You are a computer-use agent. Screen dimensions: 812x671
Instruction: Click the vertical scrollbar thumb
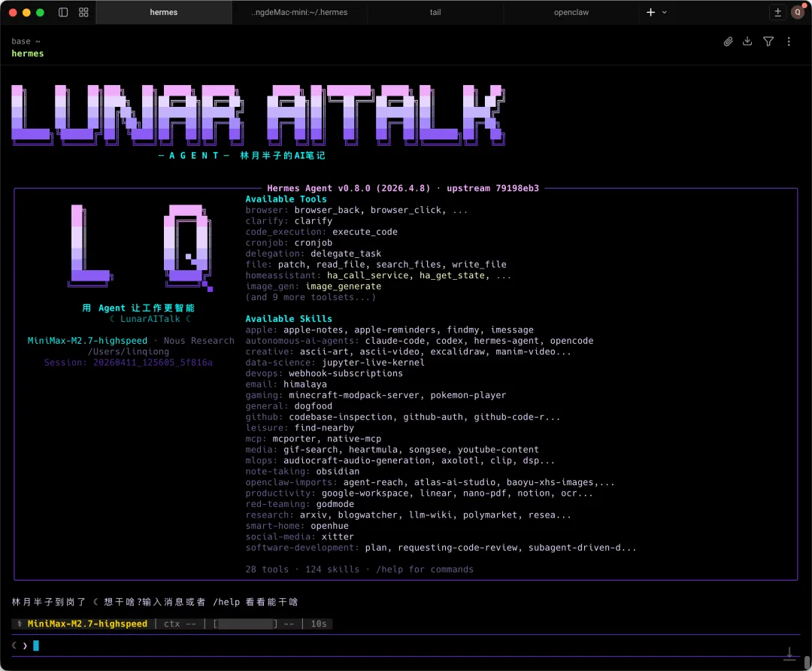pyautogui.click(x=807, y=663)
